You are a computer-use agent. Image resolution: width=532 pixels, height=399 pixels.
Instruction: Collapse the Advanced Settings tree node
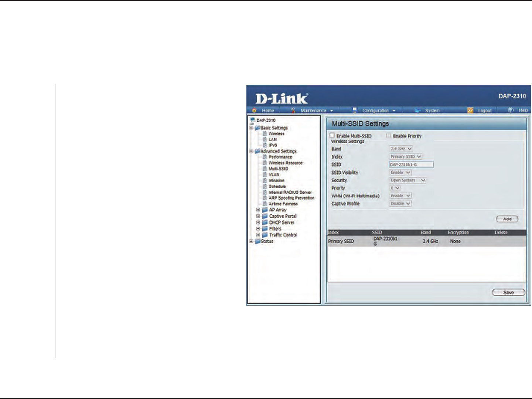point(251,151)
